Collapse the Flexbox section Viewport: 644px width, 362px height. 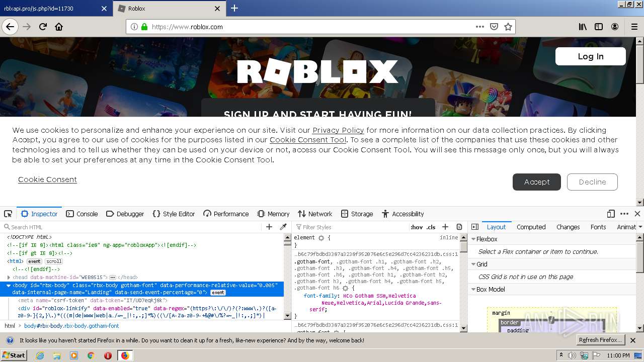473,239
